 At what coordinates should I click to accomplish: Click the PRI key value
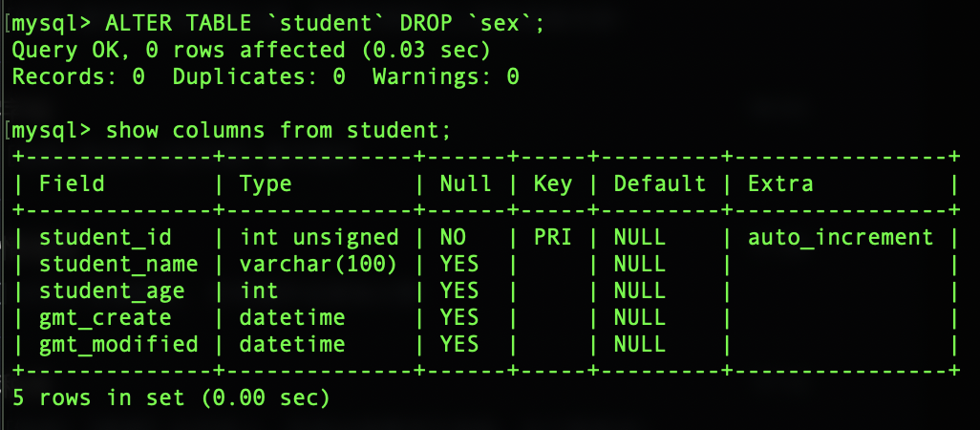pos(552,237)
